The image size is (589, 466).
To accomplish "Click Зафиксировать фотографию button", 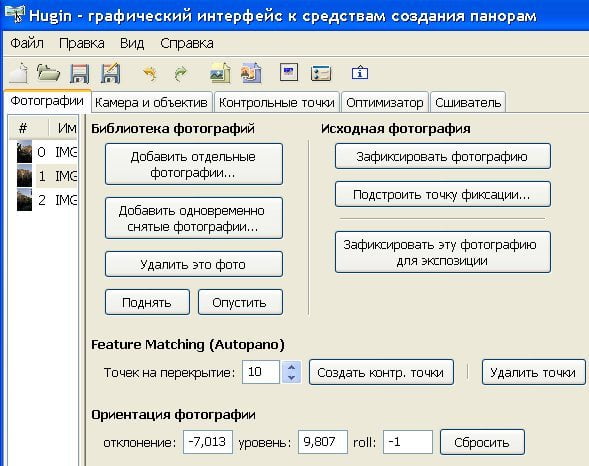I will (x=443, y=156).
